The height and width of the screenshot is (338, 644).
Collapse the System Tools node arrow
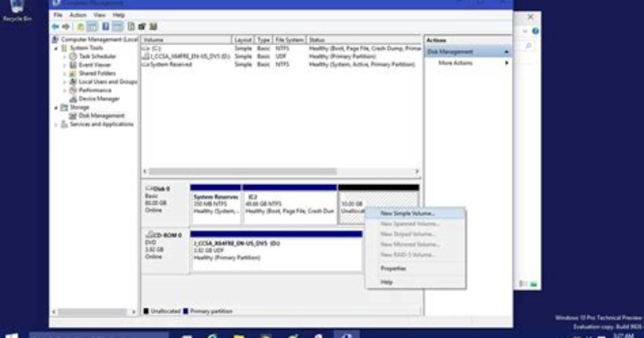pos(56,48)
